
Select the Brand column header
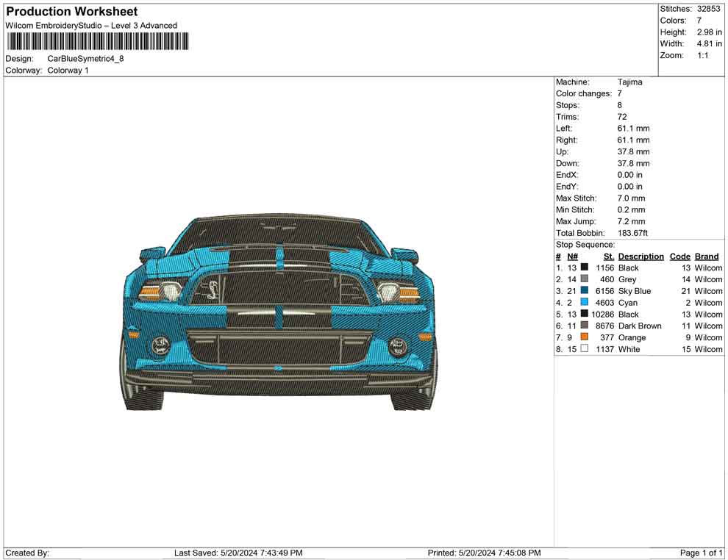pyautogui.click(x=706, y=256)
